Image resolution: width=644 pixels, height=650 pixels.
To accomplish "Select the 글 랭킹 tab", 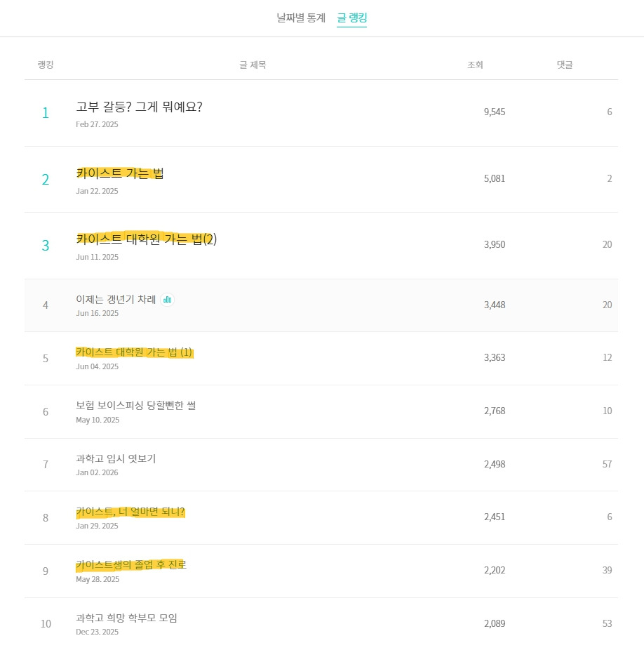I will point(351,18).
